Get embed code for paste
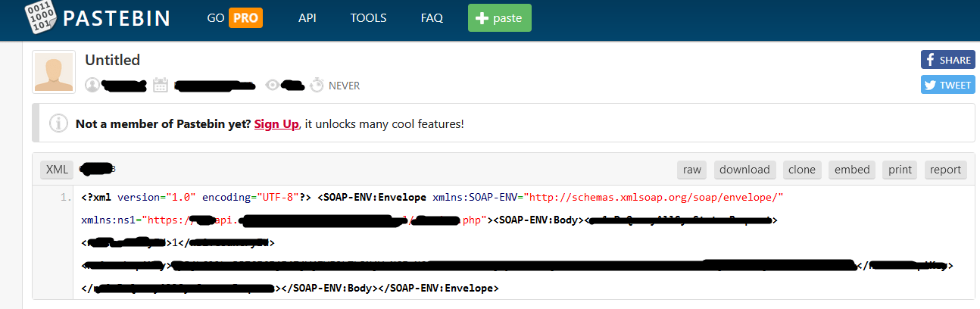Viewport: 980px width, 309px height. 852,170
